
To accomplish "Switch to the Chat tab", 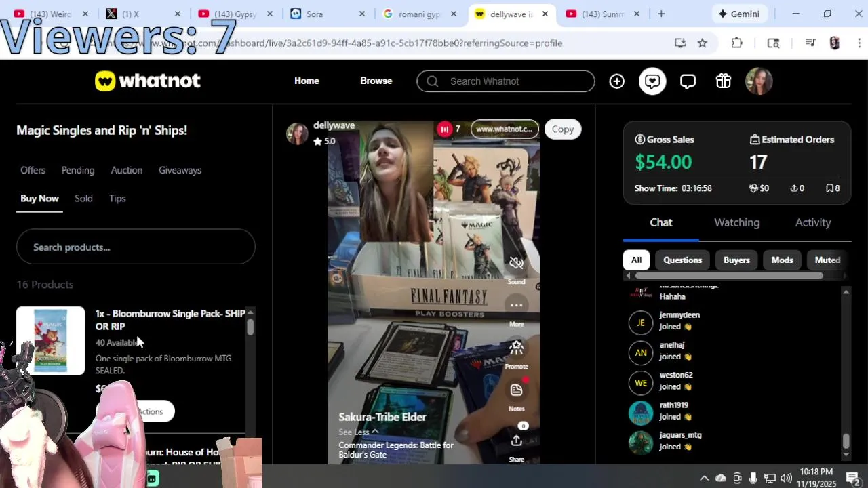I will [x=660, y=222].
